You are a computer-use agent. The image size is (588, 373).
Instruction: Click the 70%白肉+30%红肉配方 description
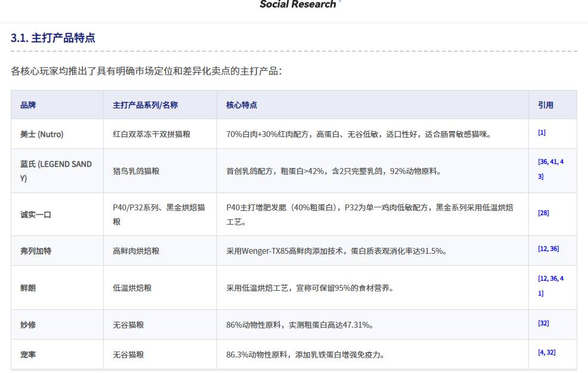click(359, 134)
